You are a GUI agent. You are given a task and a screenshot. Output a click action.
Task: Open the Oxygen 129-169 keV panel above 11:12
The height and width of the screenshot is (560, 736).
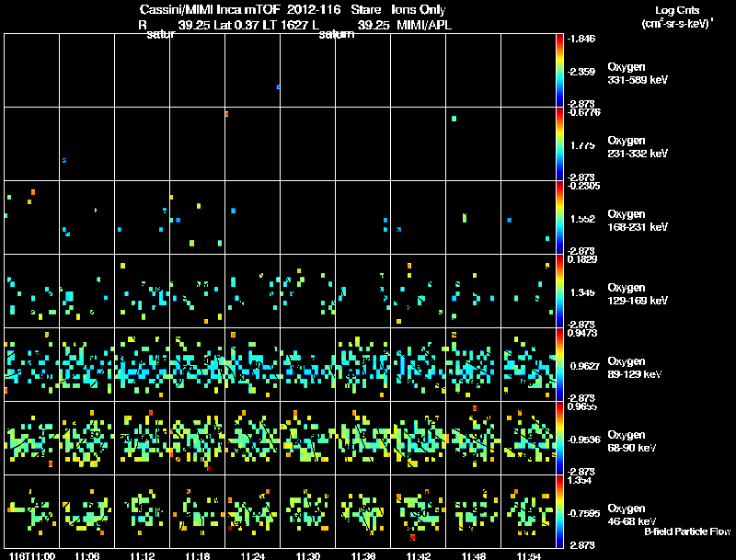(x=142, y=291)
